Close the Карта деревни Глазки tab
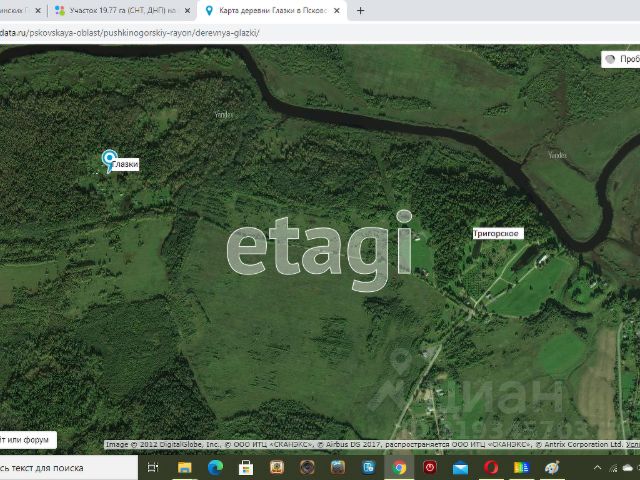Screen dimensions: 640x480 tap(337, 11)
